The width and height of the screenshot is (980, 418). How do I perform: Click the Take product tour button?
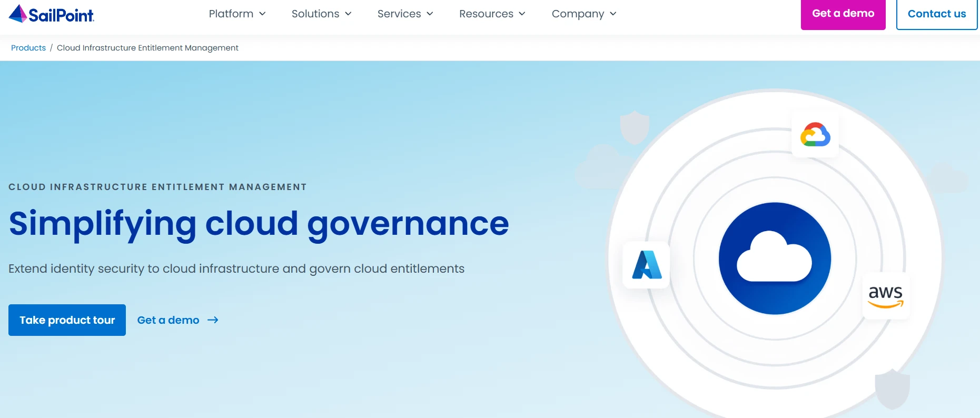click(67, 320)
